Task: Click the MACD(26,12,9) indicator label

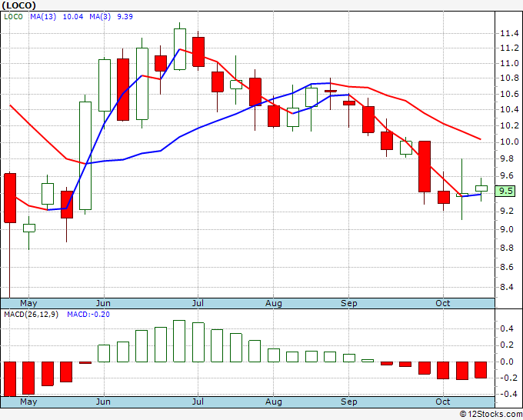Action: (x=31, y=315)
